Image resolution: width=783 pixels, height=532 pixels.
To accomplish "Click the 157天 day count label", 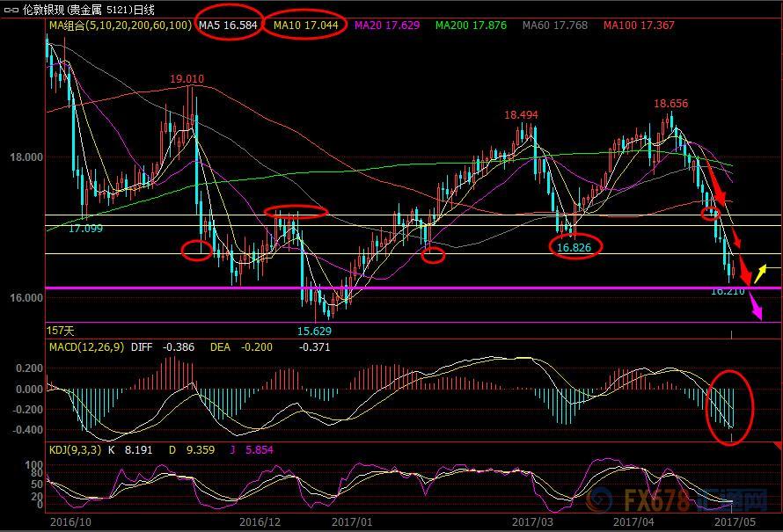I will click(62, 331).
